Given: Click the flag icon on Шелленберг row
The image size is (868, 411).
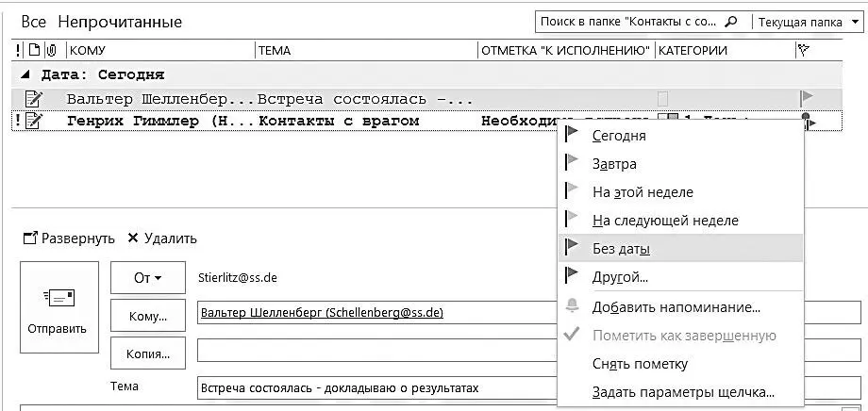Looking at the screenshot, I should click(806, 97).
